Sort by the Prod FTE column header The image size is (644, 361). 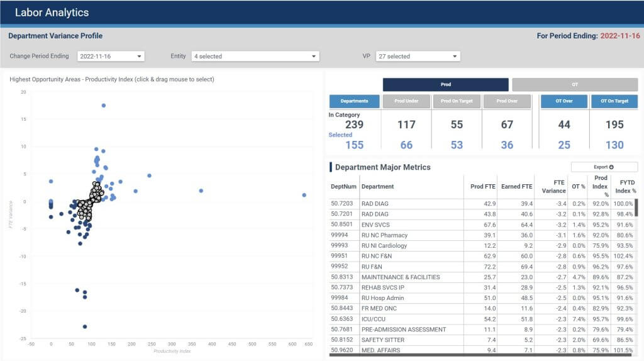coord(483,186)
